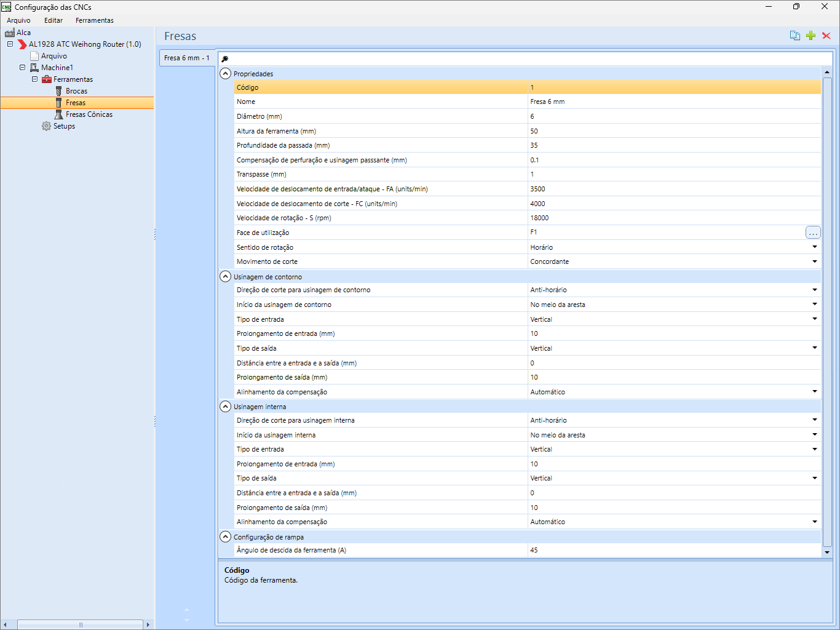Collapse the Configuração de rampa section

tap(226, 537)
